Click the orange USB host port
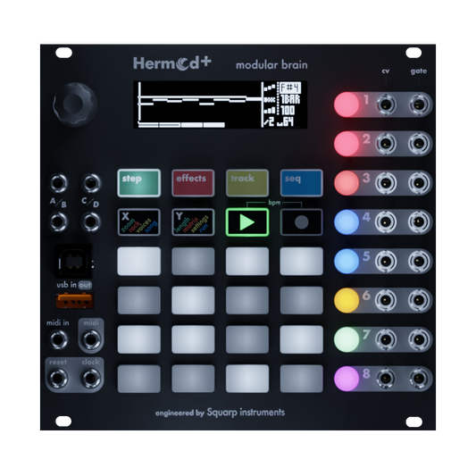 coord(75,301)
